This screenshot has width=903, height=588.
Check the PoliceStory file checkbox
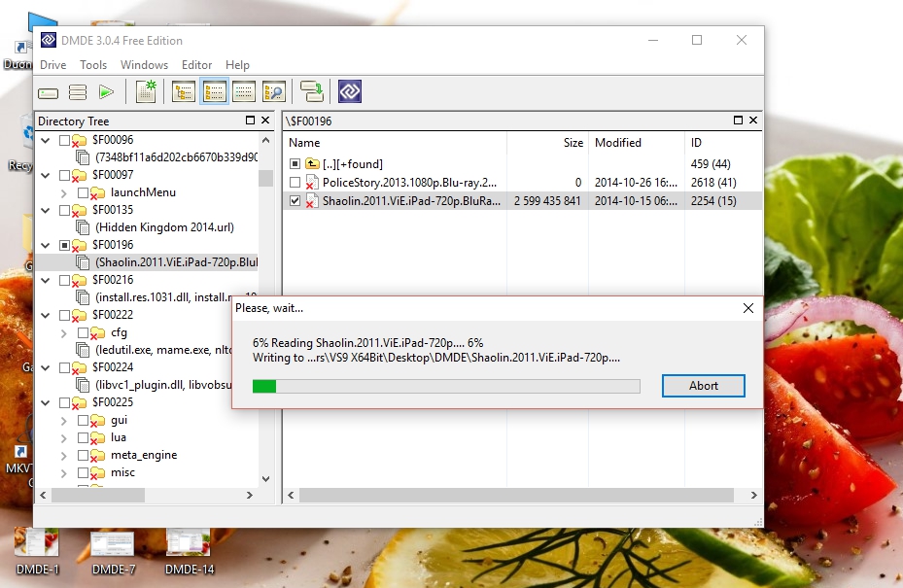tap(295, 183)
